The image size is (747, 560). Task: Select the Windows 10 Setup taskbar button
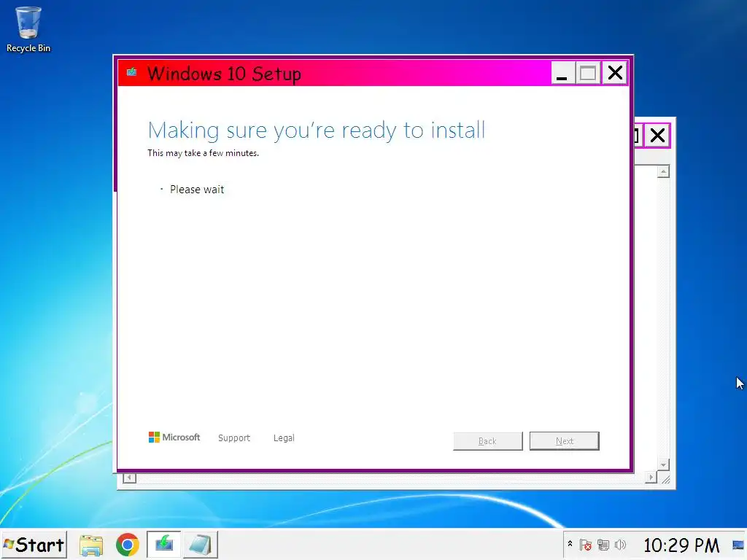163,545
